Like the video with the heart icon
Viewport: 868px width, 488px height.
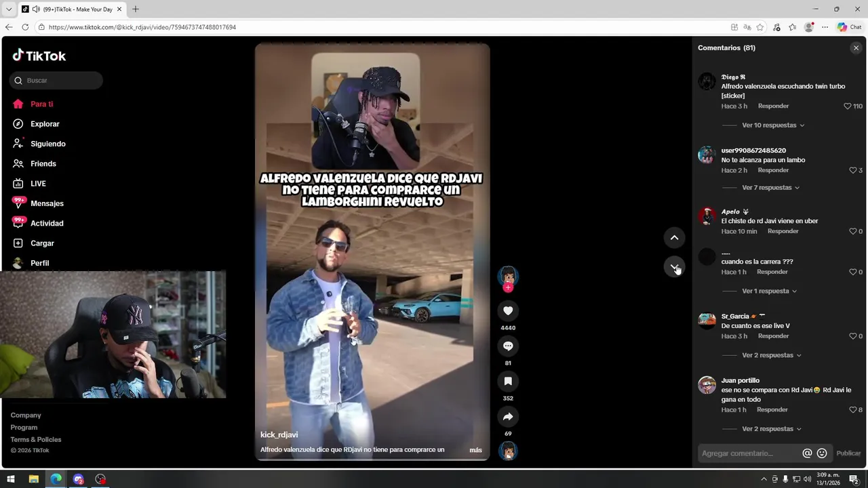508,310
